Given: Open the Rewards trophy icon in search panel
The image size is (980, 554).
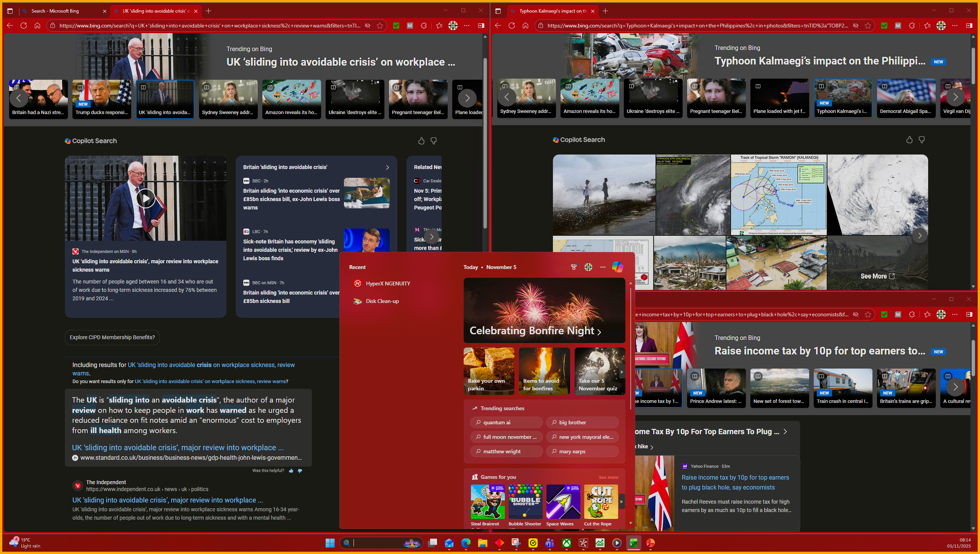Looking at the screenshot, I should [574, 267].
